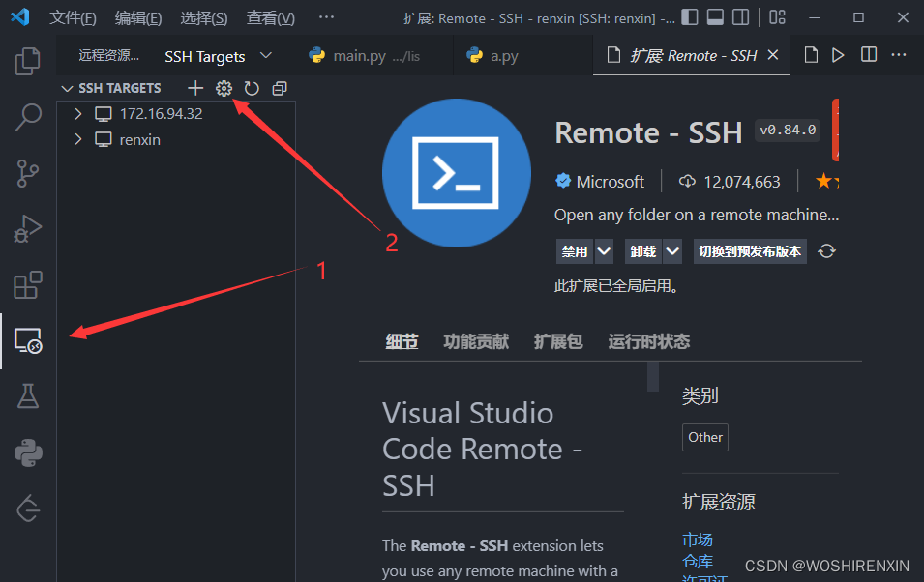Open the Search view
This screenshot has width=924, height=582.
28,117
